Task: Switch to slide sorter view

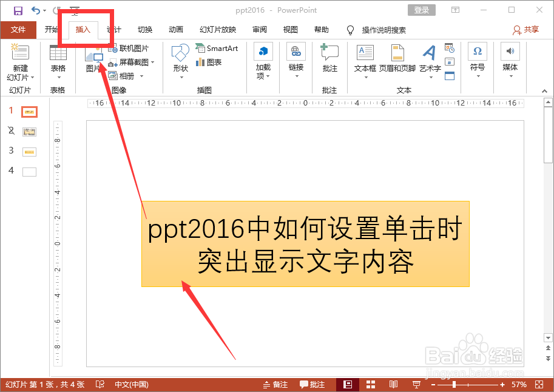Action: click(x=371, y=384)
